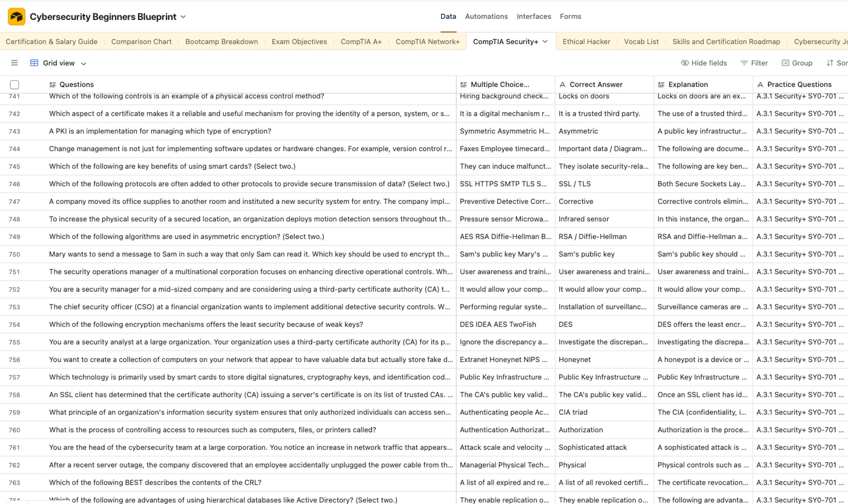Click the Hide fields button label

pos(709,63)
